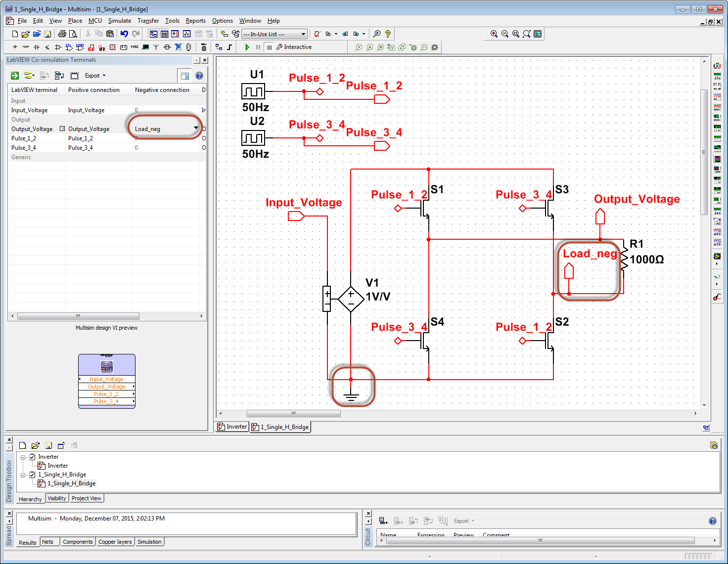Switch to the Visibility tab
This screenshot has width=728, height=564.
click(x=57, y=498)
